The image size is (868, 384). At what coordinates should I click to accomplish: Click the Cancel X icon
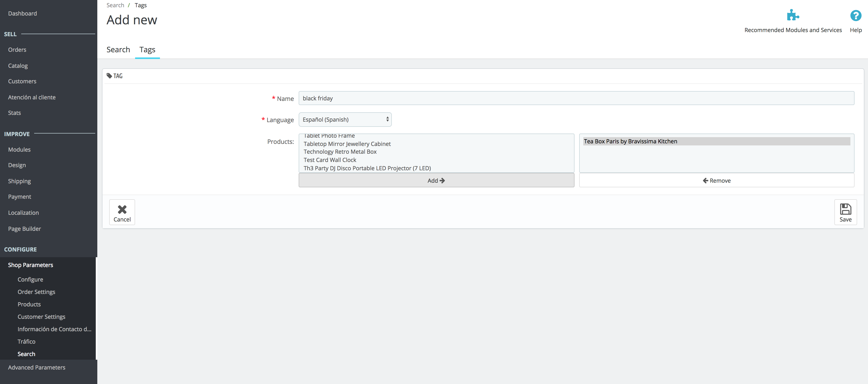click(122, 210)
